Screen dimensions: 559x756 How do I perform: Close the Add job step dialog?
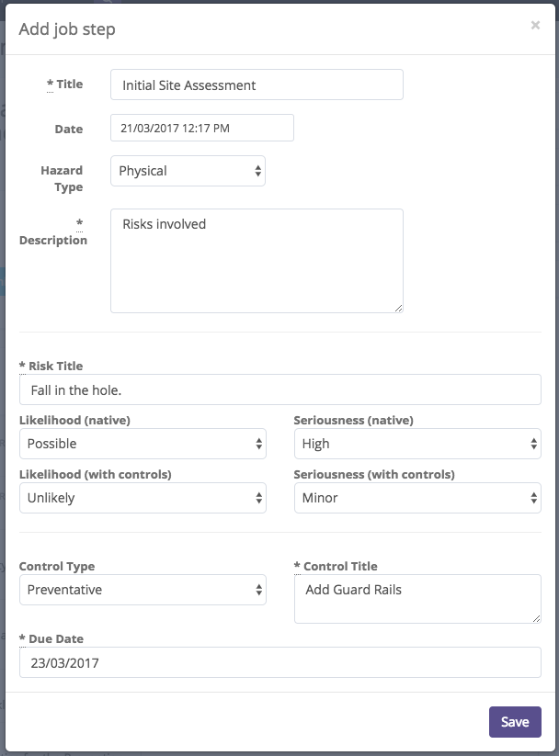(535, 26)
